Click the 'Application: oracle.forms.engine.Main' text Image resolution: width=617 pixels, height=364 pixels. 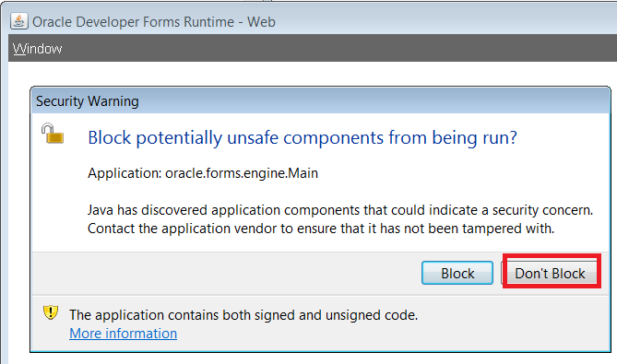point(203,173)
